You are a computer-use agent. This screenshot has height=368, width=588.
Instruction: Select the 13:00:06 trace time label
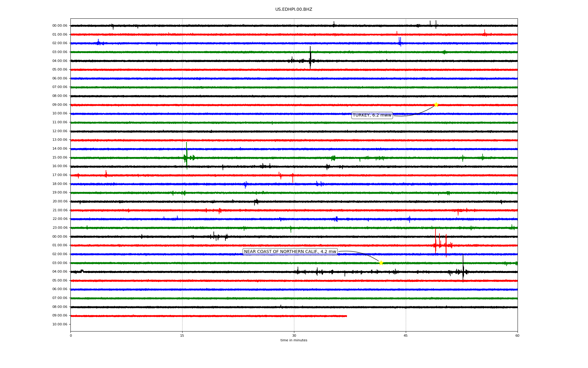(60, 140)
